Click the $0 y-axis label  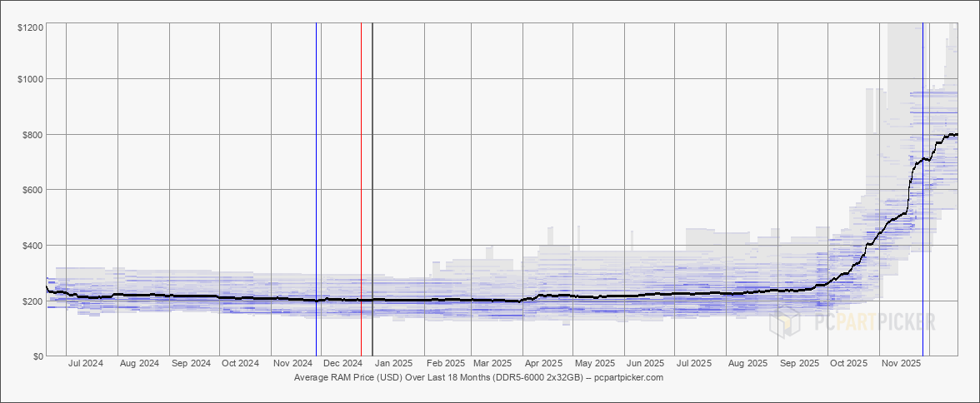pos(37,356)
